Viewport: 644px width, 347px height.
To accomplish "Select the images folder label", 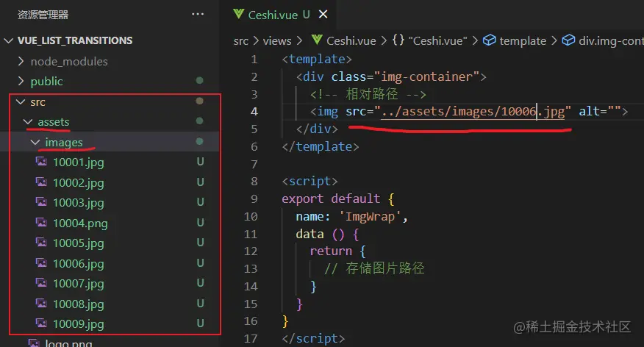I will coord(64,143).
